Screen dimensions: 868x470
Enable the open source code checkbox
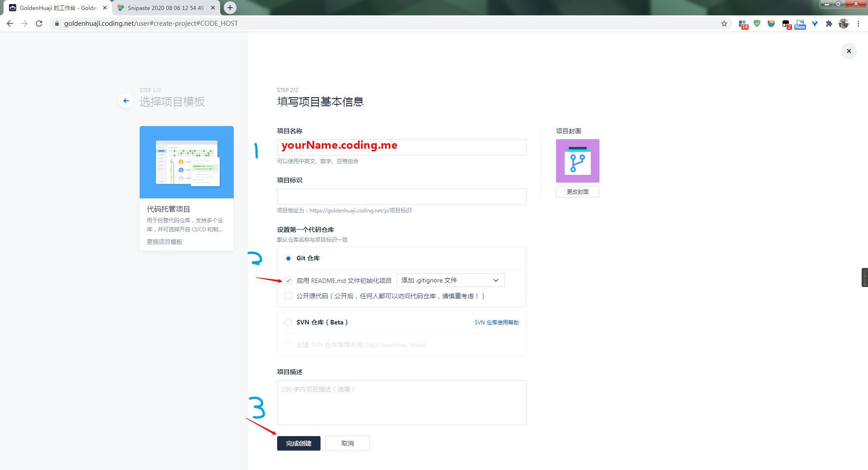[x=288, y=296]
